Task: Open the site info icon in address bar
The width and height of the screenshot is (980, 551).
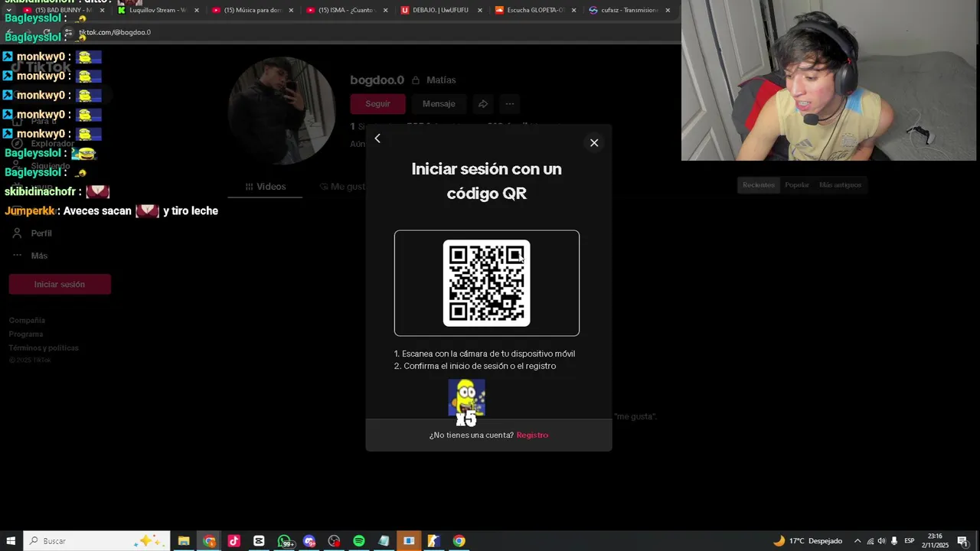Action: coord(68,33)
